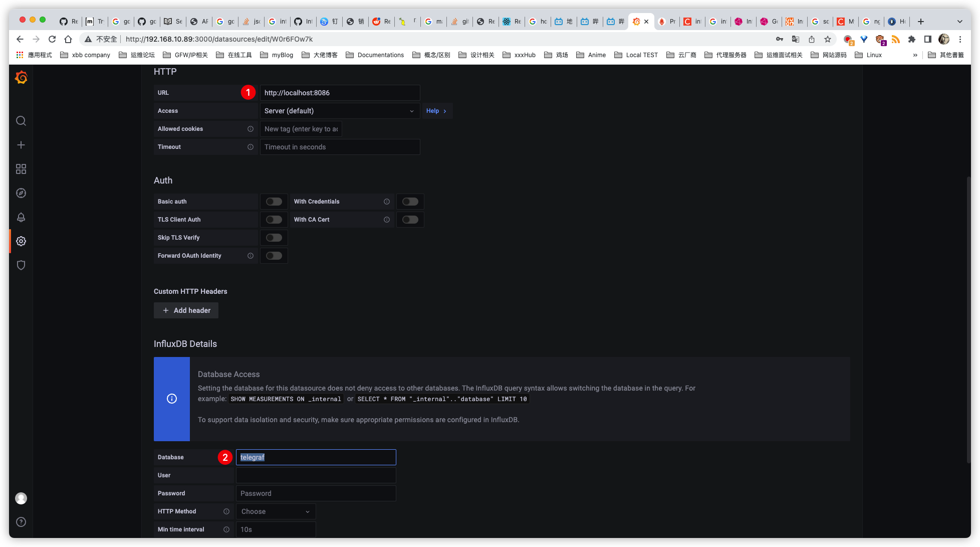Open the tab list dropdown arrow
The height and width of the screenshot is (547, 980).
[959, 22]
